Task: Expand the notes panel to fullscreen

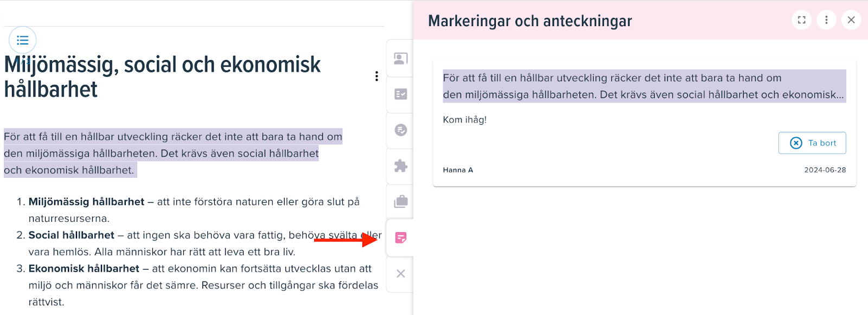Action: (802, 20)
